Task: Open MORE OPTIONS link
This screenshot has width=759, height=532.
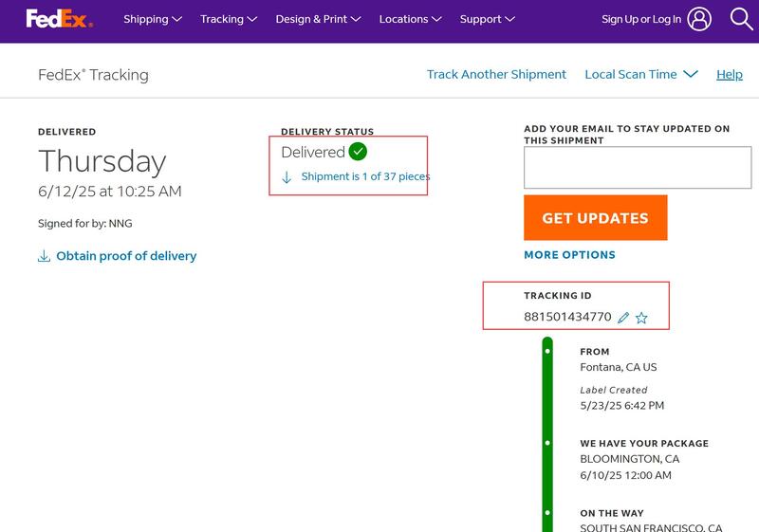Action: pos(570,255)
